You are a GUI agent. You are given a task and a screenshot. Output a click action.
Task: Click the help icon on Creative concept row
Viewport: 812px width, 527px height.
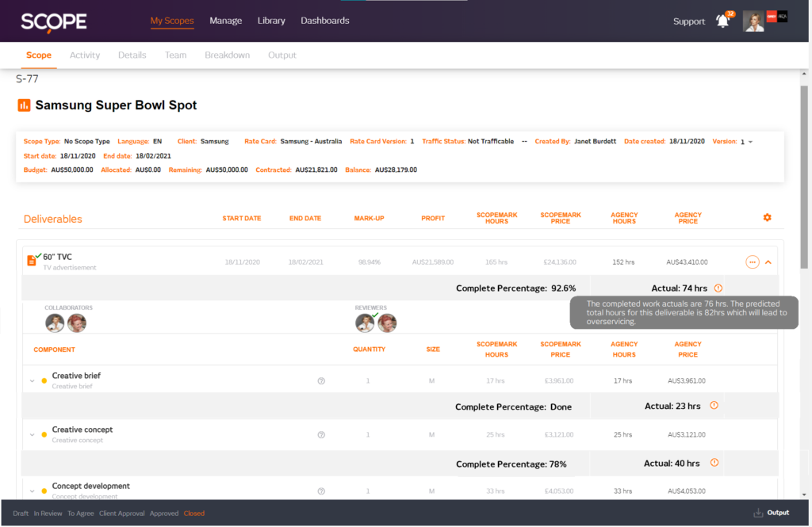click(x=321, y=435)
